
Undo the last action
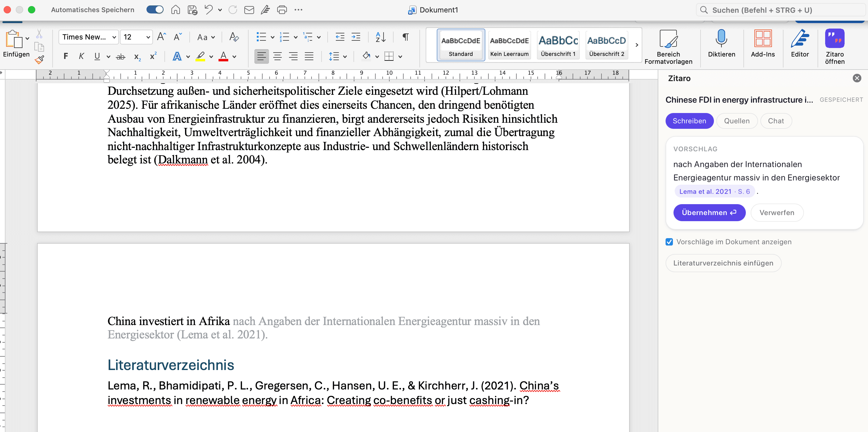click(208, 10)
